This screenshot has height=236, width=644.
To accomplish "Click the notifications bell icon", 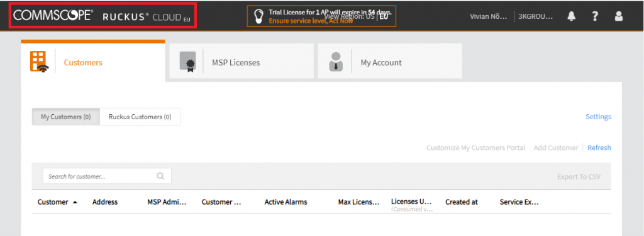I will (571, 16).
